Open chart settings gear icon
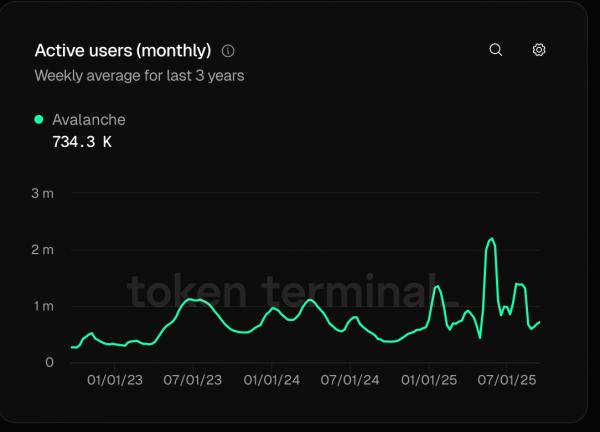Screen dimensions: 600x432 (539, 50)
